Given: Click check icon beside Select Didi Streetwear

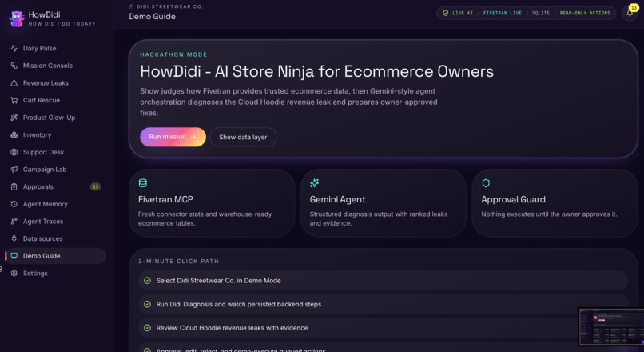Looking at the screenshot, I should (x=147, y=281).
